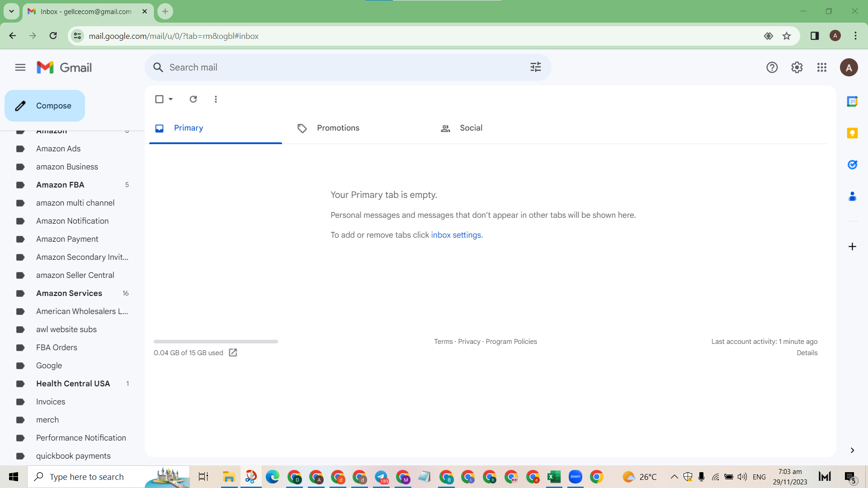Open the Windows notification center
The width and height of the screenshot is (868, 488).
[x=850, y=477]
